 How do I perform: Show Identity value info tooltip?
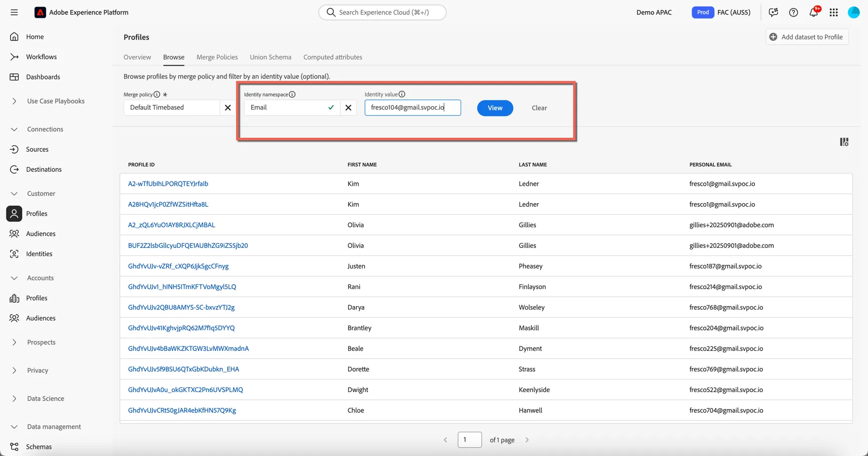tap(402, 95)
